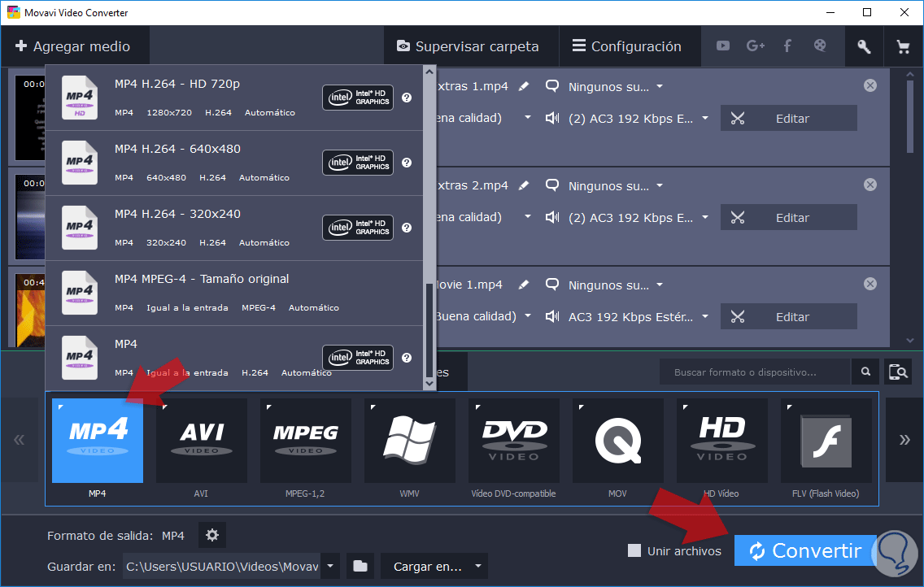The width and height of the screenshot is (924, 587).
Task: Focus the Buscar formato o dispositivo field
Action: click(x=755, y=372)
